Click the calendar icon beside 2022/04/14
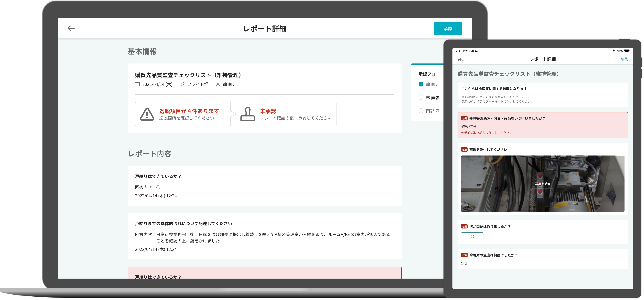 [137, 84]
